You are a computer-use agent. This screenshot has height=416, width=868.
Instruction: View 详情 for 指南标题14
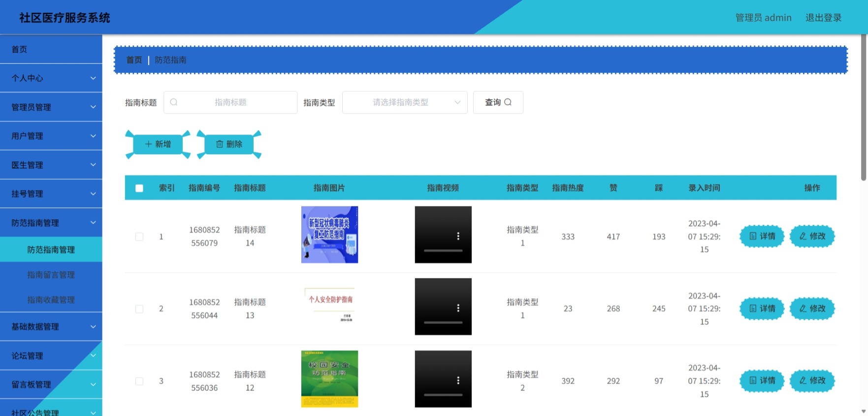[762, 236]
